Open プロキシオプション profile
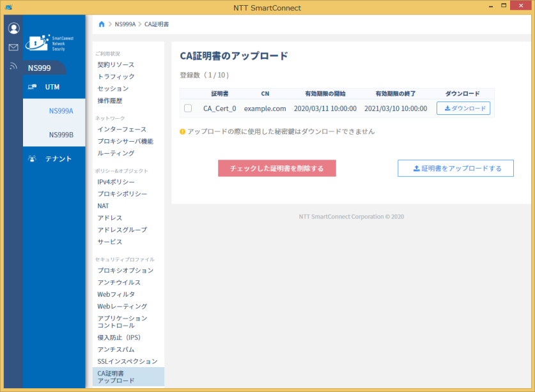The width and height of the screenshot is (535, 392). point(125,270)
